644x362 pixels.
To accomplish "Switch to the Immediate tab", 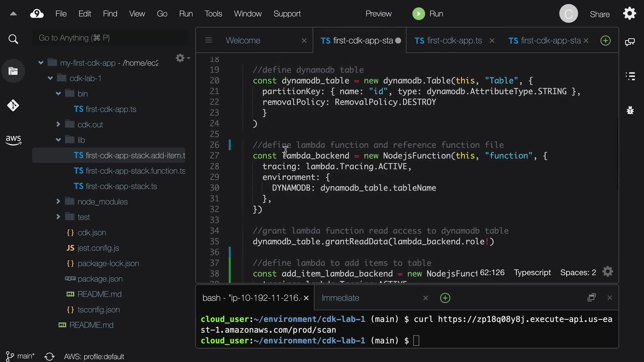I will (x=340, y=298).
